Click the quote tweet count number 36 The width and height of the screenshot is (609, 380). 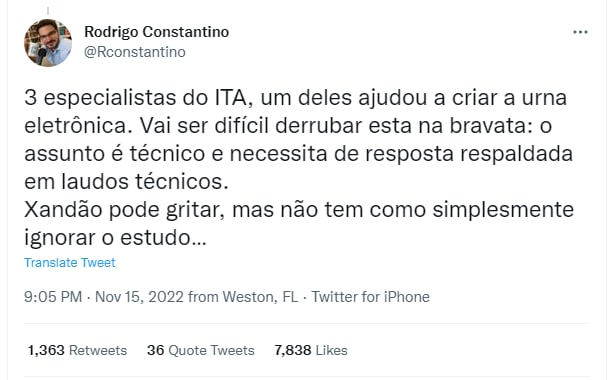click(155, 350)
